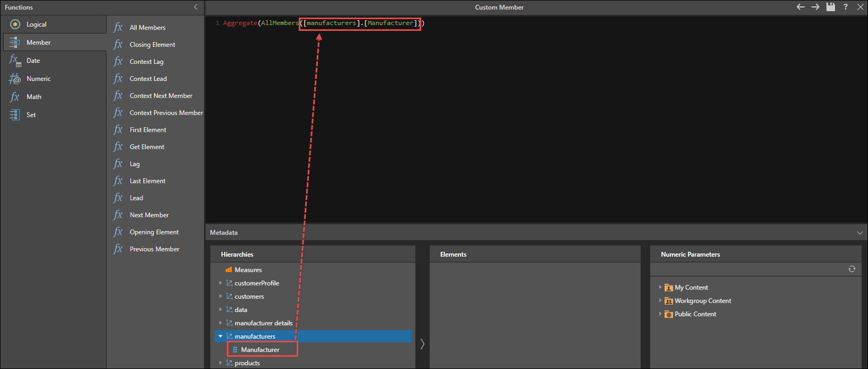Image resolution: width=868 pixels, height=369 pixels.
Task: Expand the Workgroup Content folder
Action: tap(660, 301)
